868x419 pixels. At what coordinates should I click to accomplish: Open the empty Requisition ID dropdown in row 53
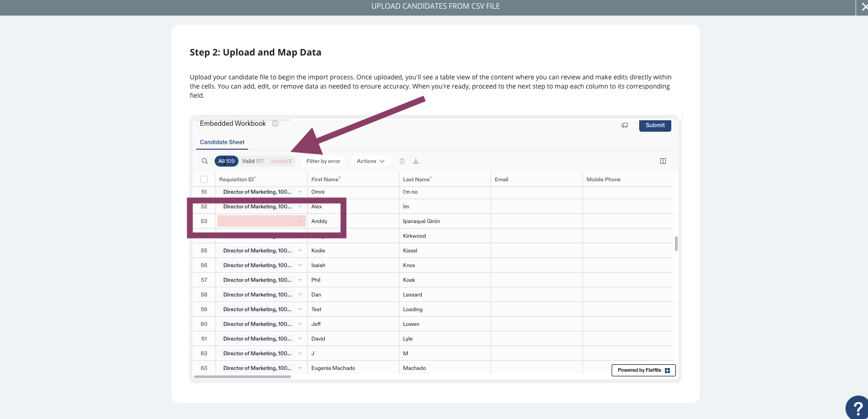pyautogui.click(x=300, y=221)
